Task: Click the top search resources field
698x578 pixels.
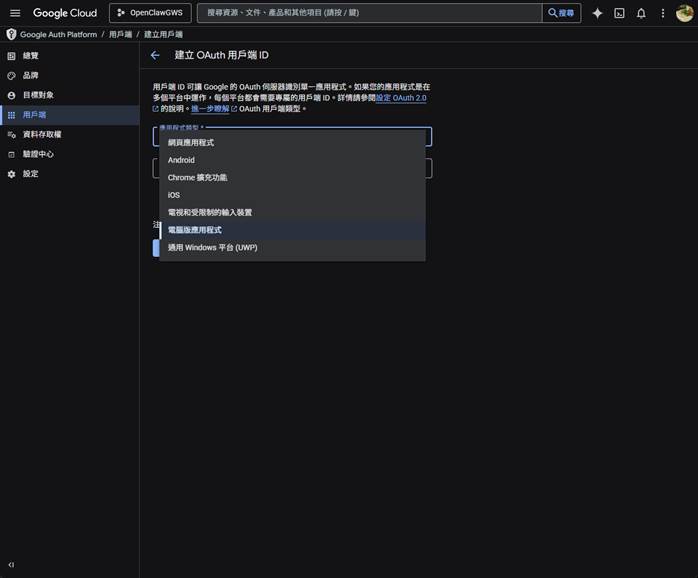Action: coord(370,13)
